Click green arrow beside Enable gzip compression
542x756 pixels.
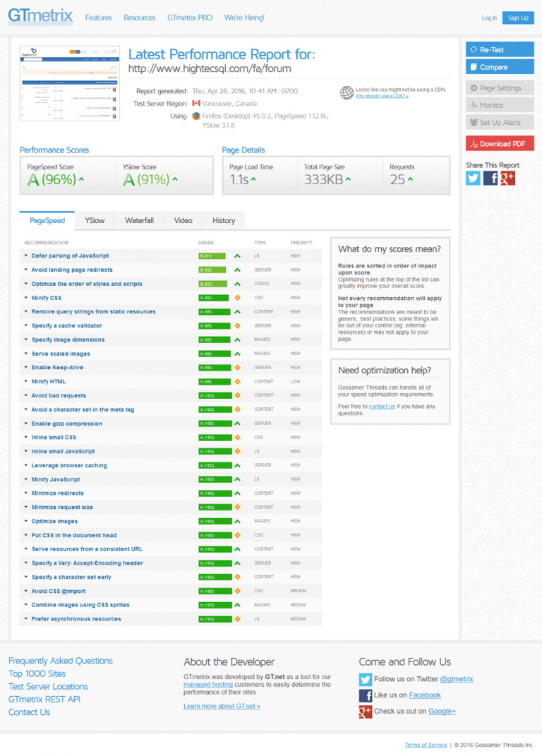coord(237,424)
